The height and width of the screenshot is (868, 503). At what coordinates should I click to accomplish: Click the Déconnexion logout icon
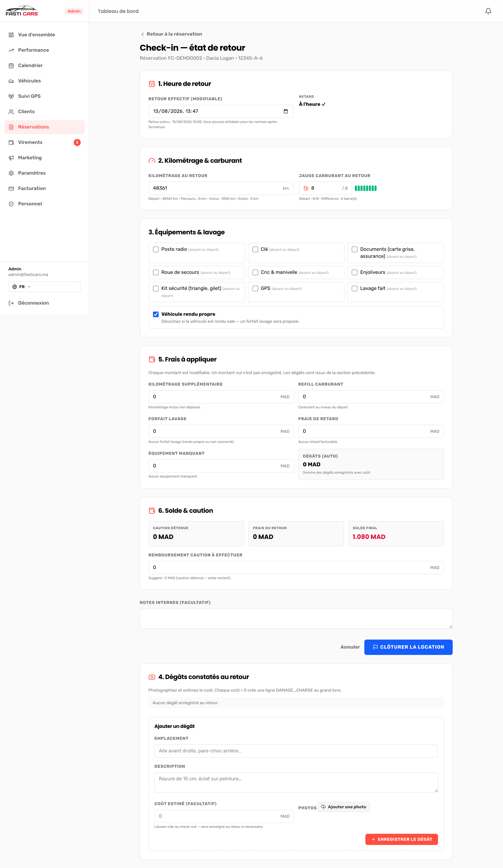pyautogui.click(x=11, y=303)
